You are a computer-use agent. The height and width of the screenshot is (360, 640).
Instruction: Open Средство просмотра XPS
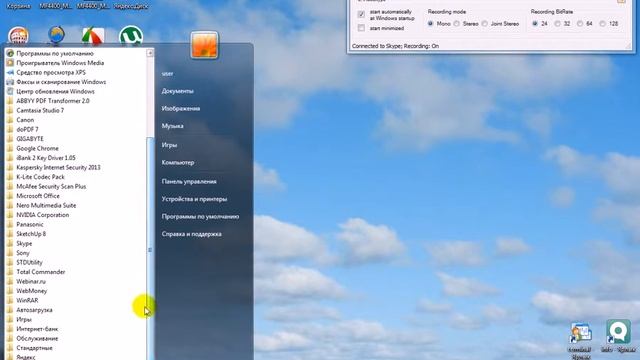click(46, 72)
